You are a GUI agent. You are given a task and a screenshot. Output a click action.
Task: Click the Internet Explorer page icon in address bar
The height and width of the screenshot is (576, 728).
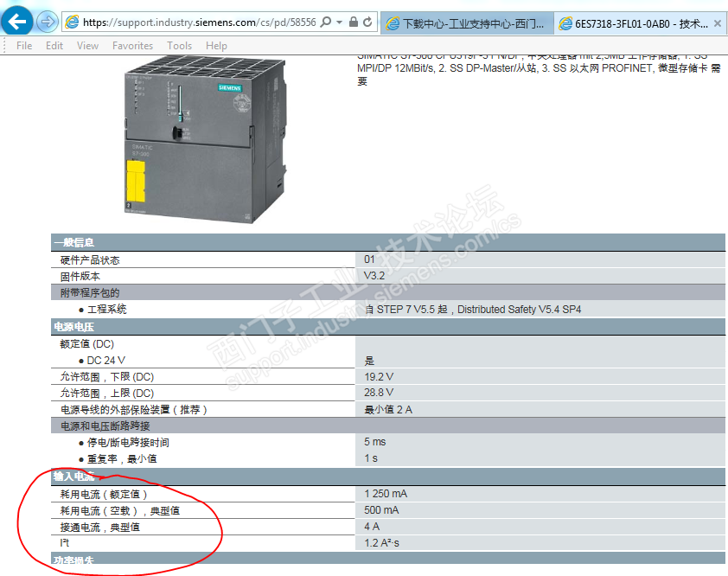point(72,22)
